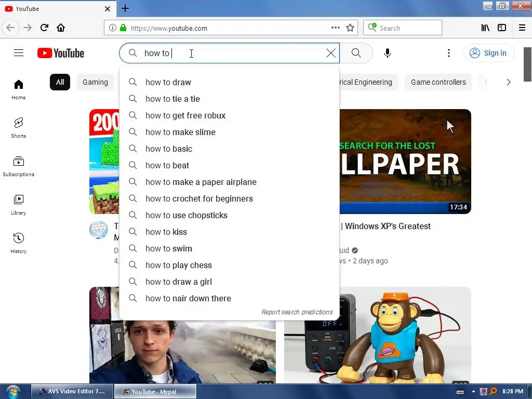Open Subscriptions in the sidebar
The height and width of the screenshot is (399, 532).
[18, 166]
